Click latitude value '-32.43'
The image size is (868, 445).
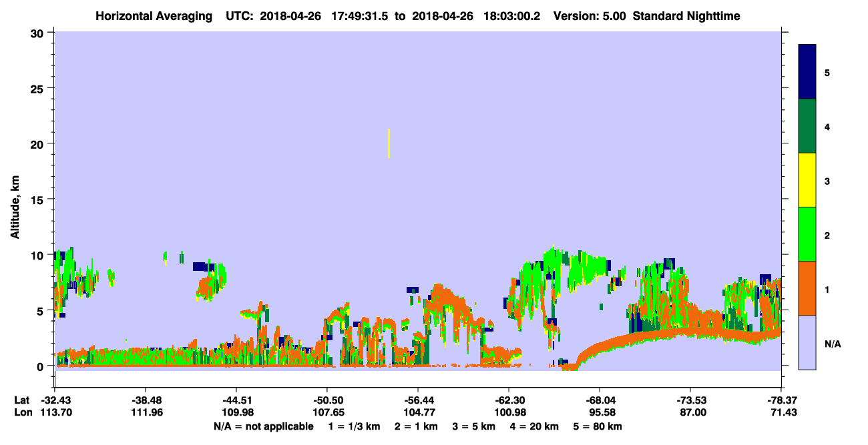tap(55, 400)
